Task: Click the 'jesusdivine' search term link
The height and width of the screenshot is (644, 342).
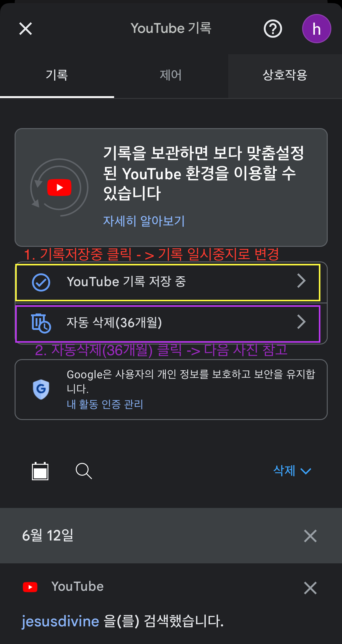Action: pyautogui.click(x=61, y=621)
